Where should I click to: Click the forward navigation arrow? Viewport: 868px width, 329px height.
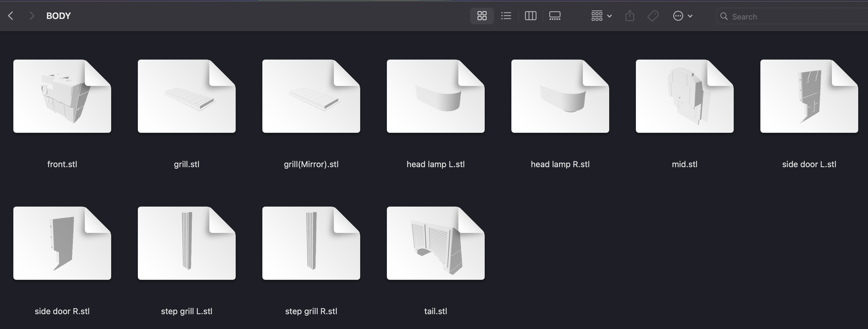tap(32, 16)
